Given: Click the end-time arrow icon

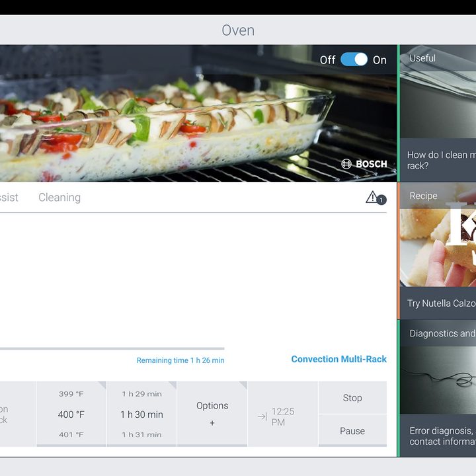Looking at the screenshot, I should point(262,416).
